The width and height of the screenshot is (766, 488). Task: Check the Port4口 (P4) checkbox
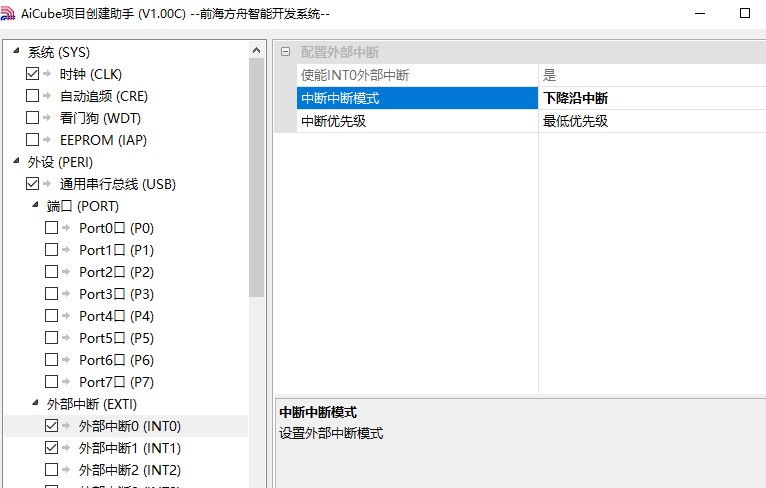click(51, 316)
